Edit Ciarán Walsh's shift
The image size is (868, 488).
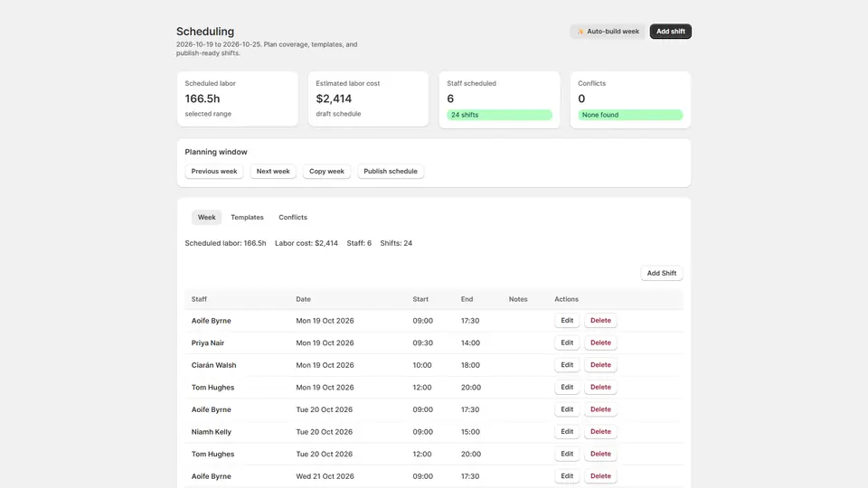point(567,364)
